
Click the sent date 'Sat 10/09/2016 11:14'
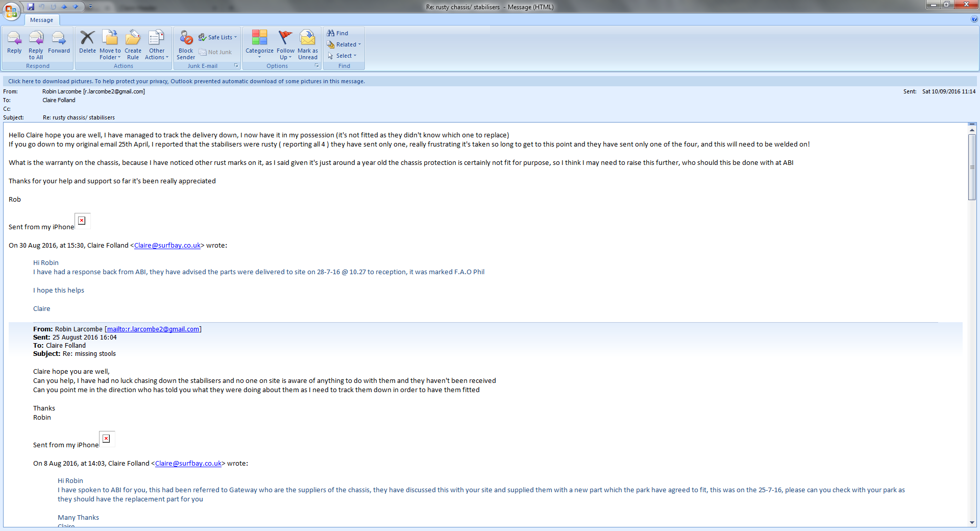coord(949,91)
